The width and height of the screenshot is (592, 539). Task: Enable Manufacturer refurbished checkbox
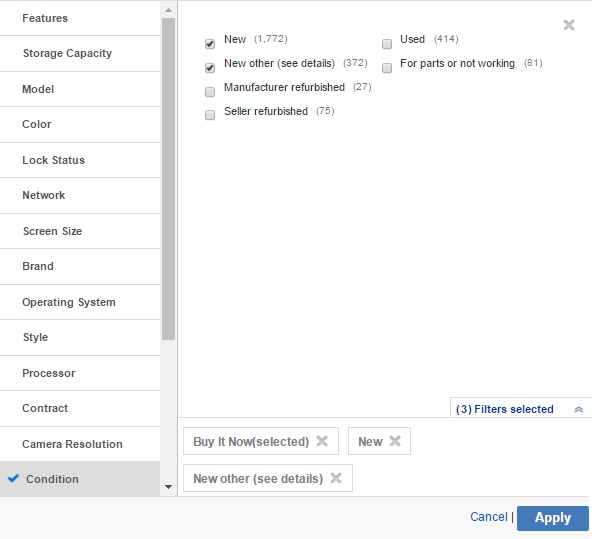click(210, 92)
